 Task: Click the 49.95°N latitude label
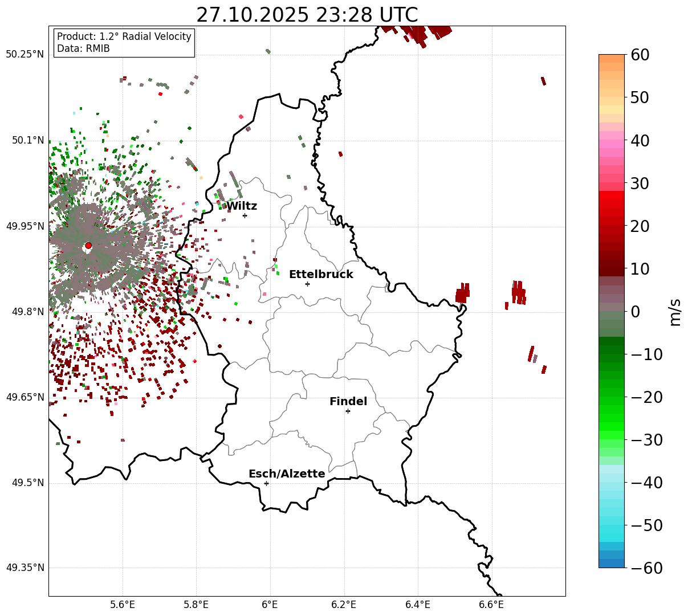pyautogui.click(x=25, y=226)
